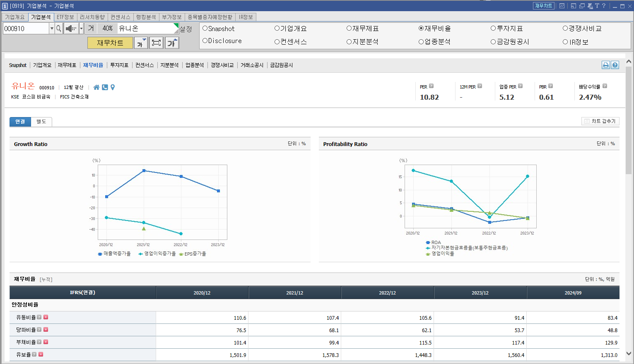Image resolution: width=634 pixels, height=364 pixels.
Task: Open dropdown arrow next to speaker icon
Action: tap(81, 29)
